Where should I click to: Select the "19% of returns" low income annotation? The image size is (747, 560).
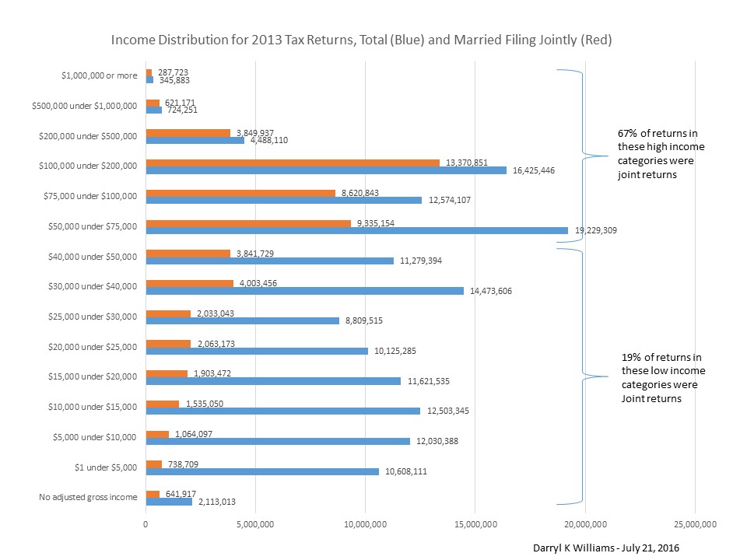tap(663, 378)
